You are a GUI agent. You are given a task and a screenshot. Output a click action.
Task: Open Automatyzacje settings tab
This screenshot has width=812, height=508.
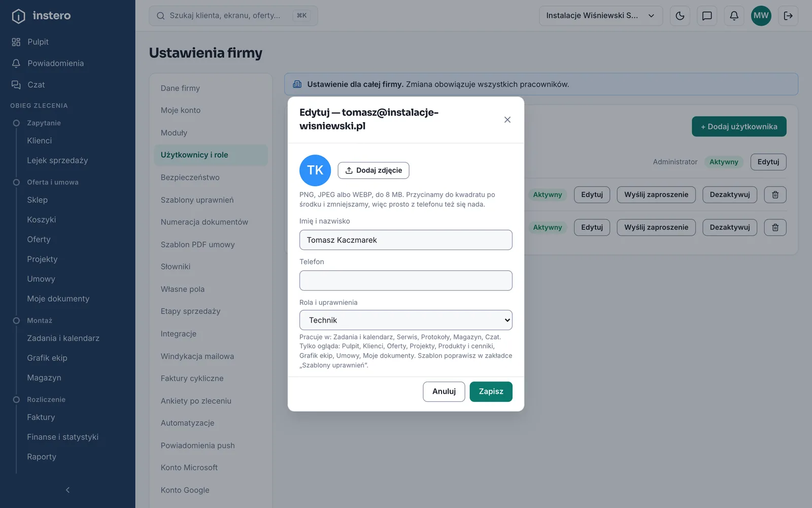tap(211, 423)
